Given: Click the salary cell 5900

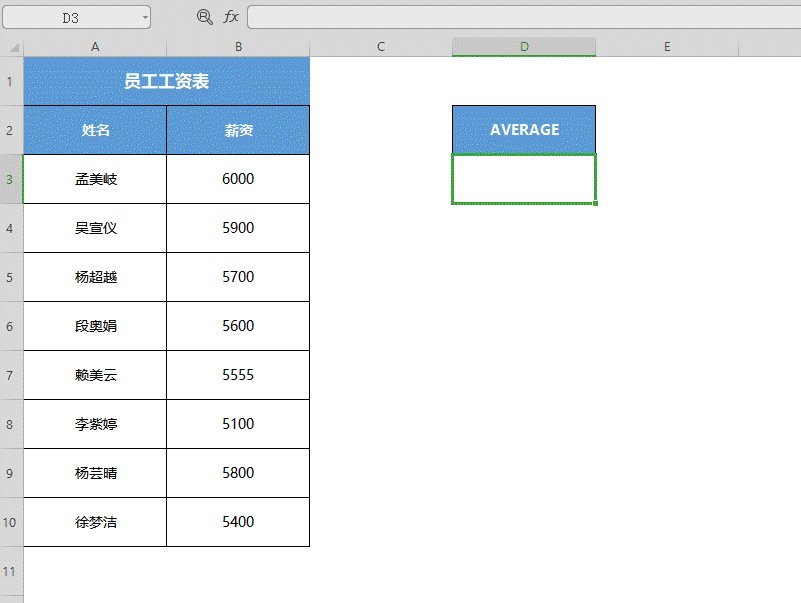Looking at the screenshot, I should [x=238, y=228].
